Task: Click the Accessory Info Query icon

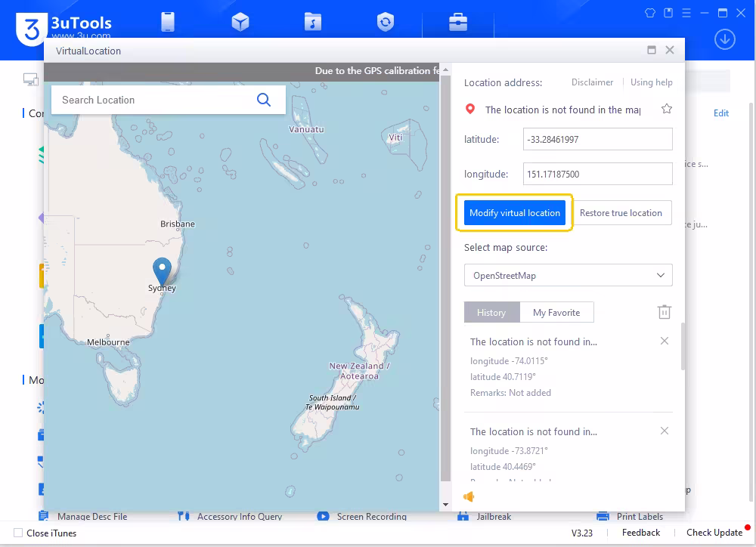Action: 183,516
